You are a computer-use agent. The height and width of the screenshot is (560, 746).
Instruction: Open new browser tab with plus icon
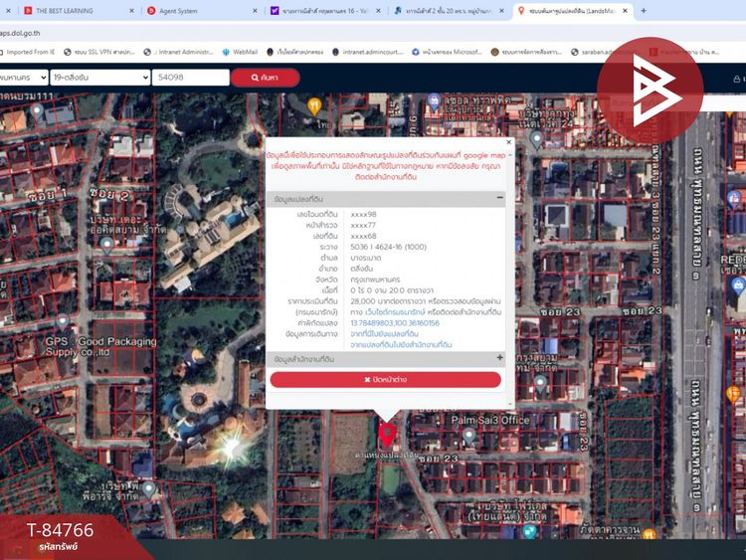pyautogui.click(x=643, y=11)
